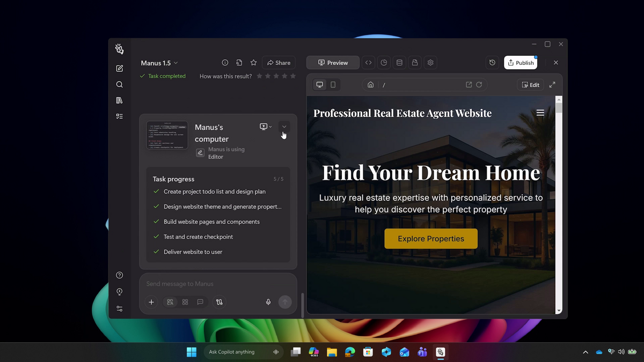Click the Share button

point(279,63)
